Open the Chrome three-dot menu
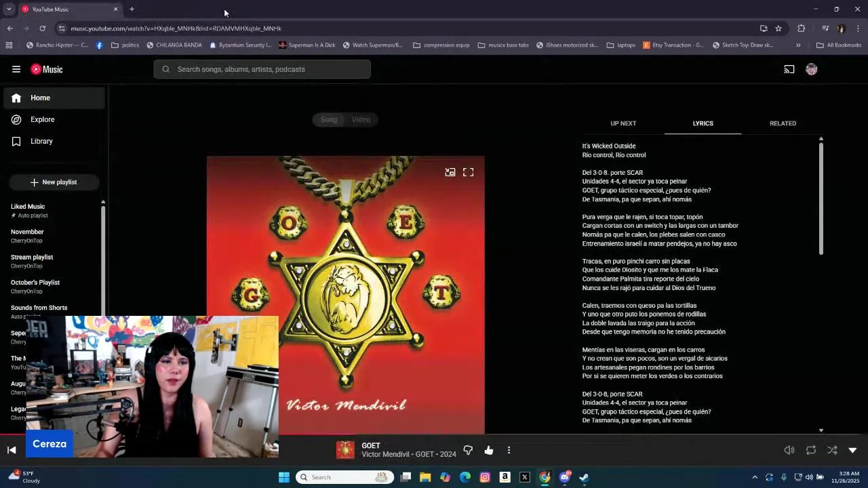 858,28
